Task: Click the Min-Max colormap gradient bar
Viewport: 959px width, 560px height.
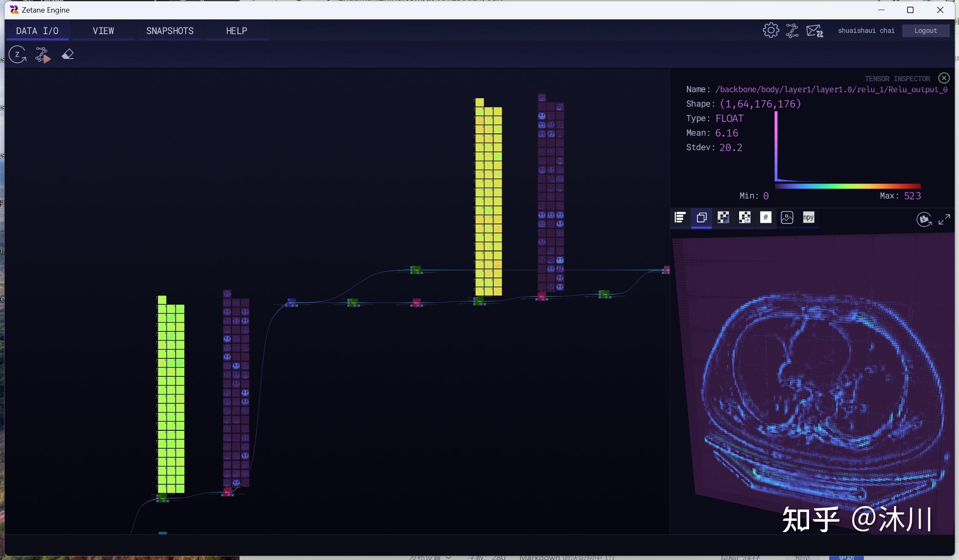Action: [x=847, y=186]
